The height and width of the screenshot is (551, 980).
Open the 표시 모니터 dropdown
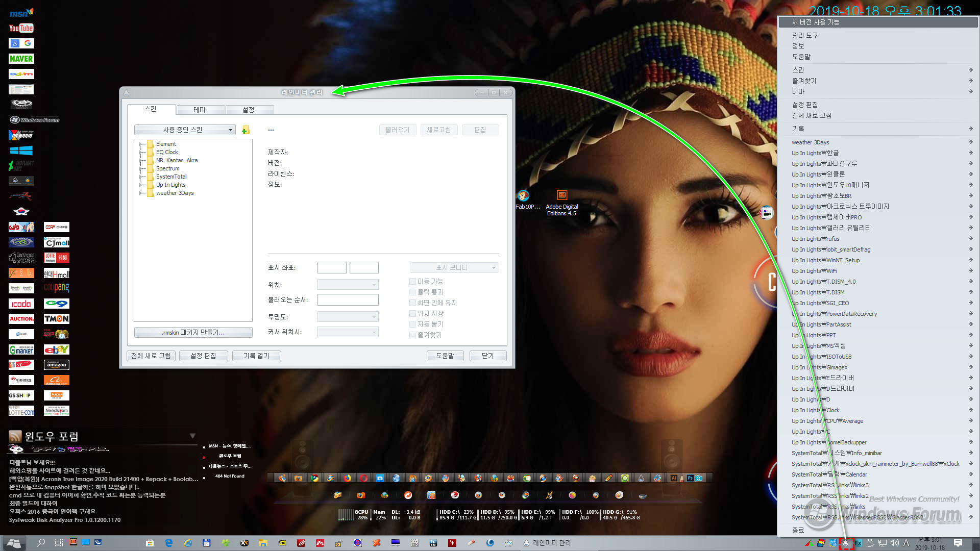[x=454, y=267]
